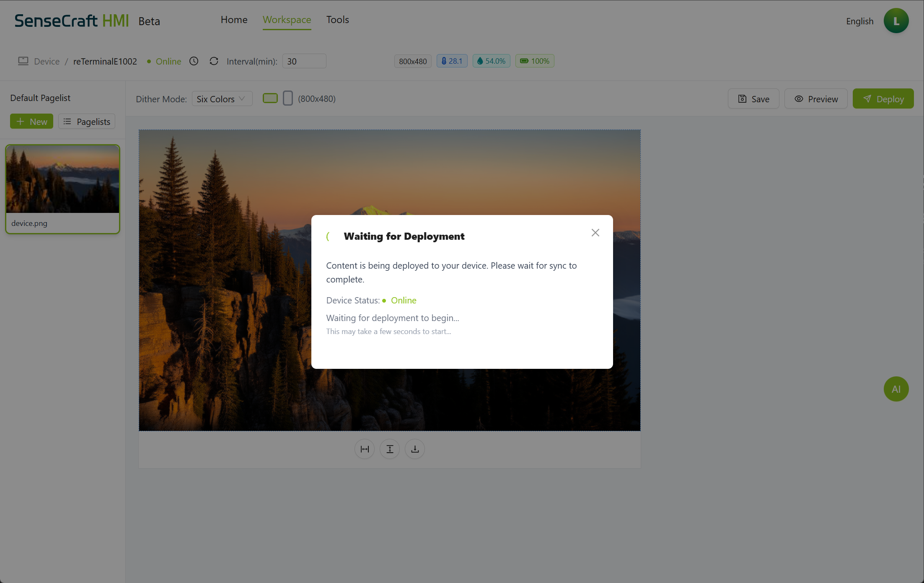Click the Save button
This screenshot has height=583, width=924.
tap(753, 99)
